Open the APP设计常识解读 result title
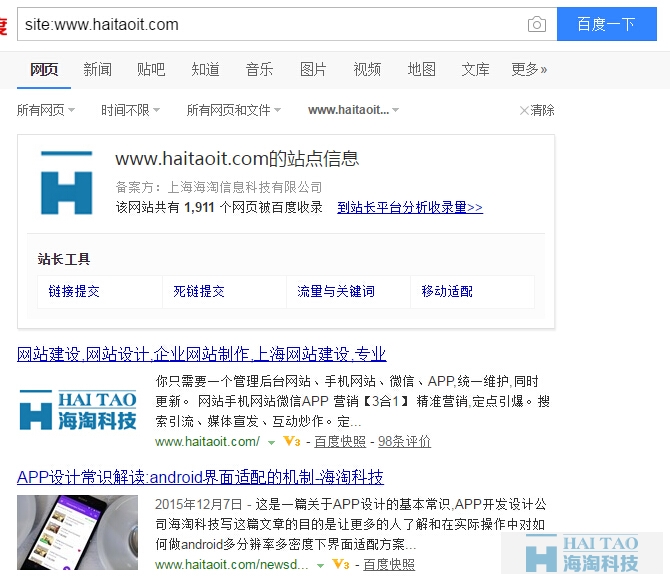 [x=200, y=477]
